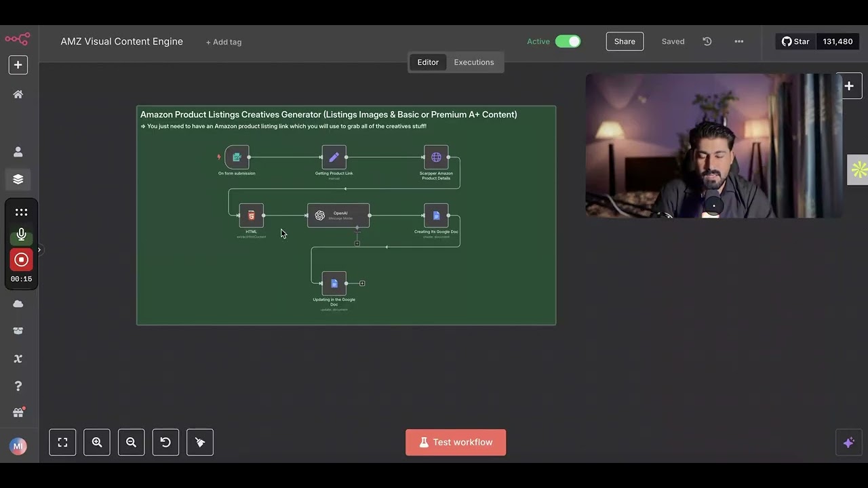This screenshot has width=868, height=488.
Task: Zoom in on the canvas
Action: coord(97,443)
